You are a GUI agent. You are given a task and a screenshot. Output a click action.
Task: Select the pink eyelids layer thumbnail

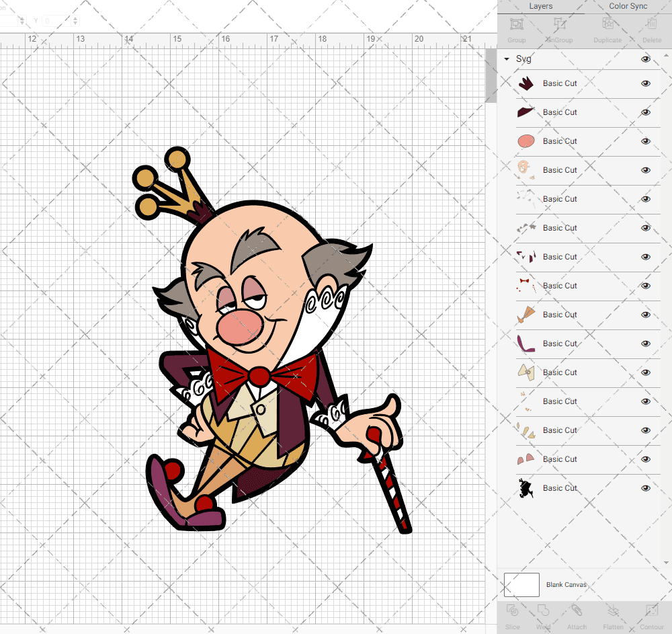click(526, 459)
